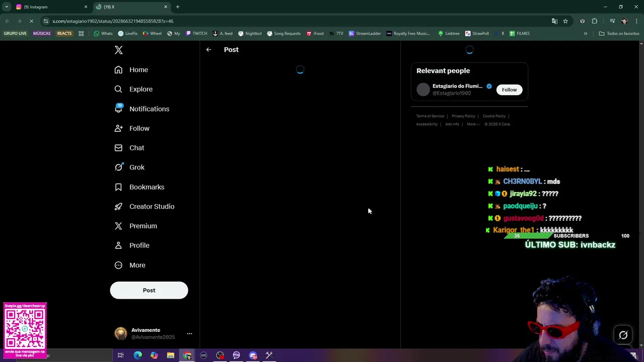
Task: Open the StrawPoll bookmark
Action: pyautogui.click(x=477, y=34)
